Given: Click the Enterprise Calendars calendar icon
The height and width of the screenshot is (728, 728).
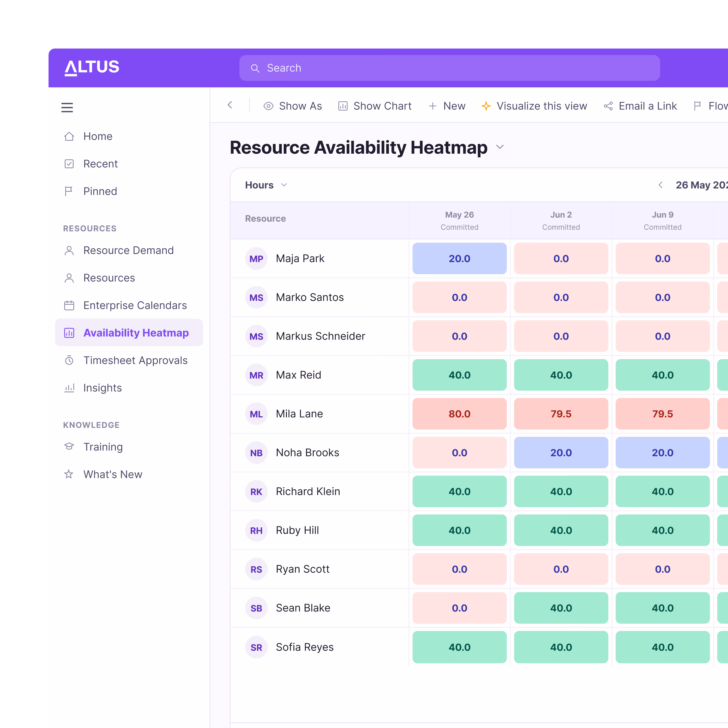Looking at the screenshot, I should click(x=69, y=305).
